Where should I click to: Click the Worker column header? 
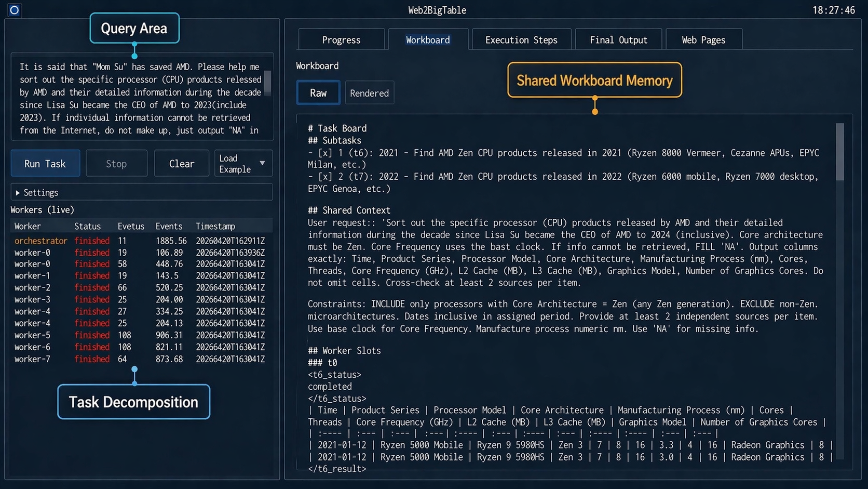click(28, 226)
